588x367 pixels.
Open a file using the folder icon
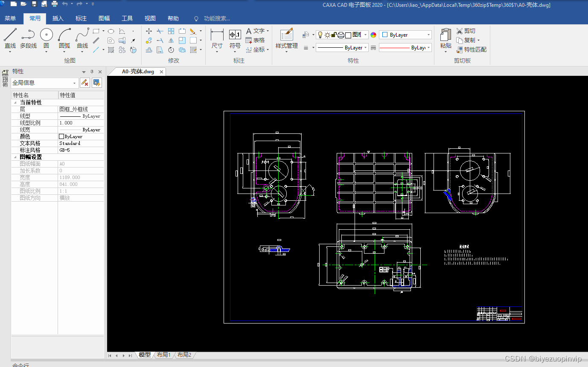pos(23,4)
